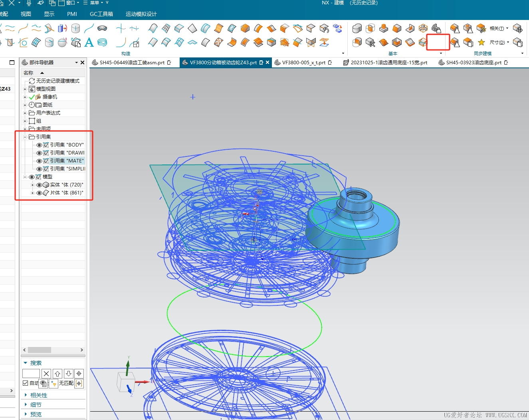The height and width of the screenshot is (420, 529).
Task: Go to next search match arrow
Action: (x=68, y=374)
